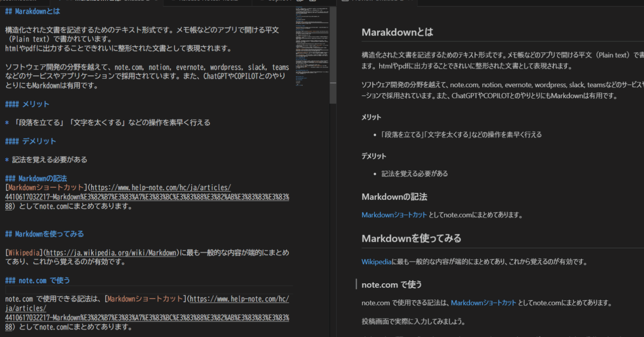Click the Markdown preview icon on Preview Untitled-2 tab

coord(345,2)
